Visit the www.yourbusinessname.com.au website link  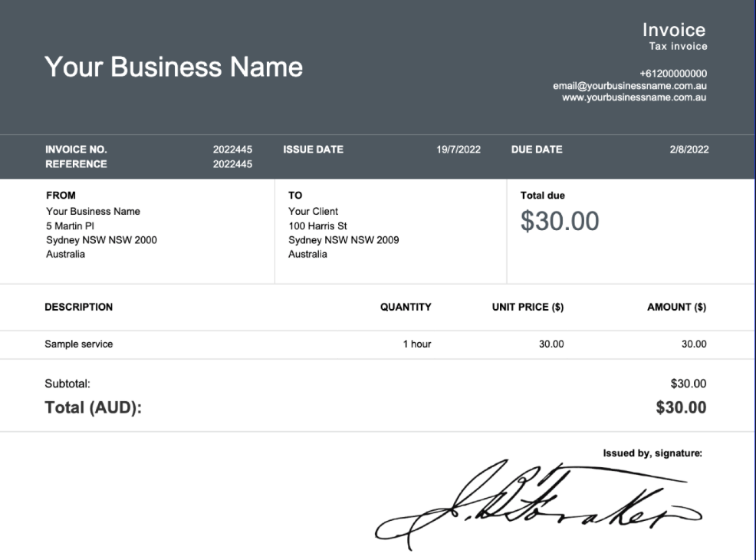[x=634, y=97]
